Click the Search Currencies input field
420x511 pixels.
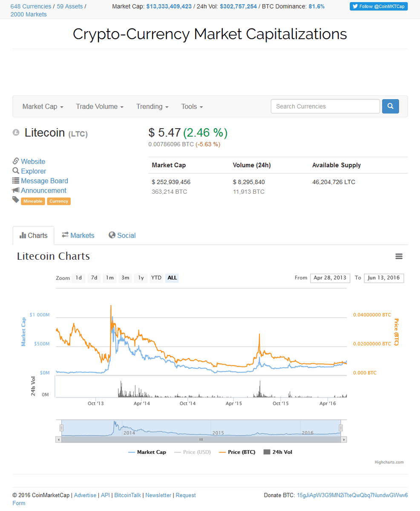point(325,106)
